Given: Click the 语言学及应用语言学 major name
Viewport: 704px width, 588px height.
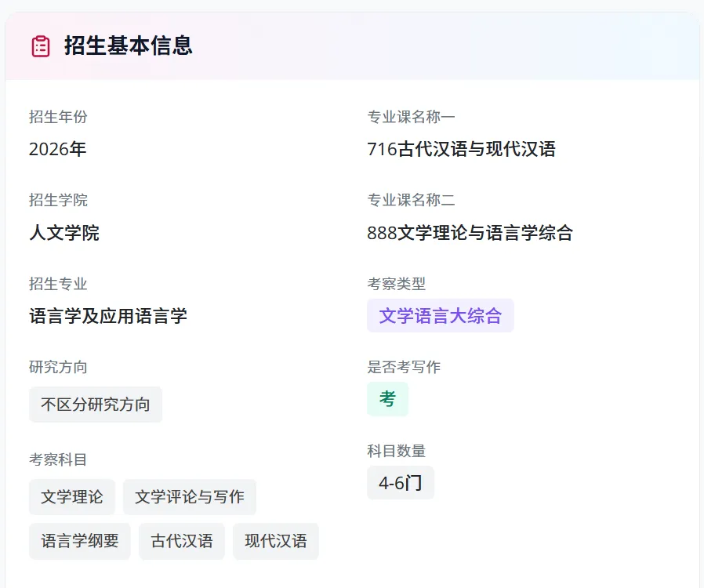Looking at the screenshot, I should coord(108,316).
